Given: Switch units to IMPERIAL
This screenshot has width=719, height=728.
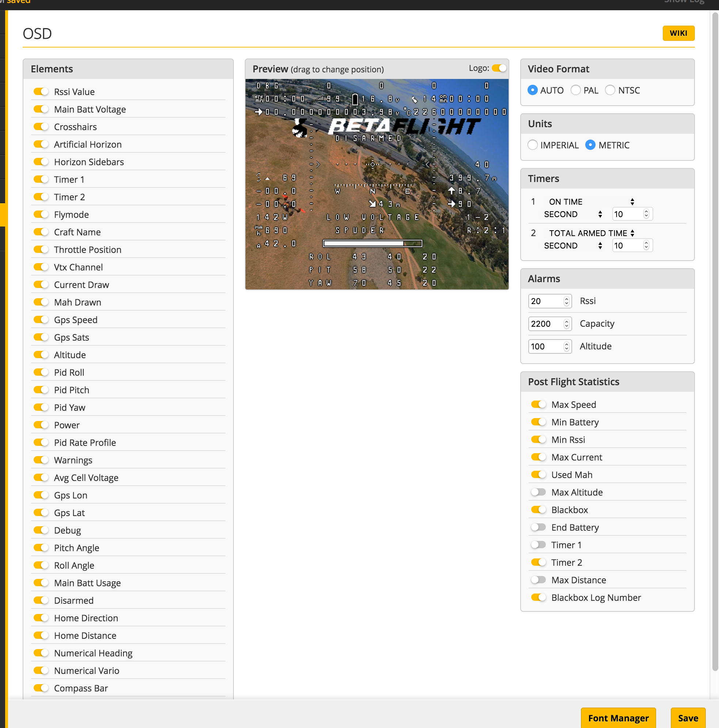Looking at the screenshot, I should coord(533,145).
